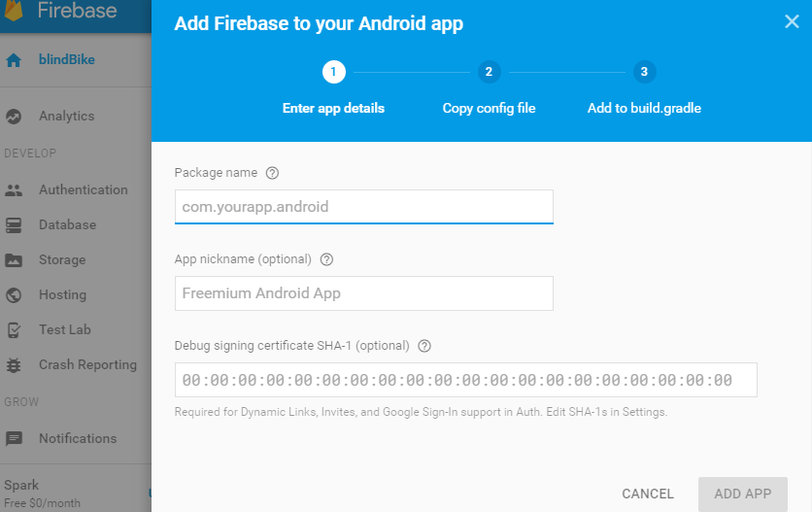This screenshot has width=812, height=512.
Task: Open Analytics from the sidebar icon
Action: [14, 117]
